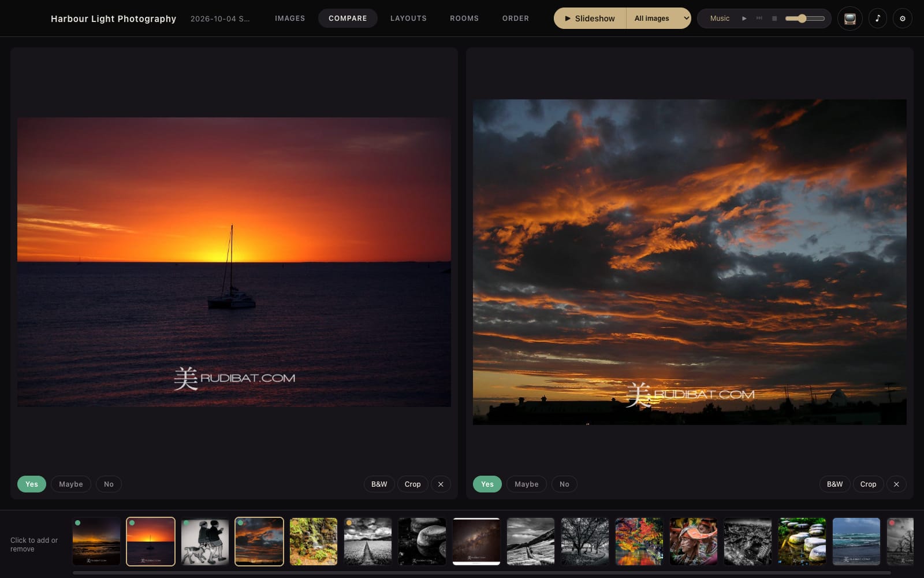Mark cloudy sky image as Maybe
This screenshot has width=924, height=578.
tap(527, 484)
